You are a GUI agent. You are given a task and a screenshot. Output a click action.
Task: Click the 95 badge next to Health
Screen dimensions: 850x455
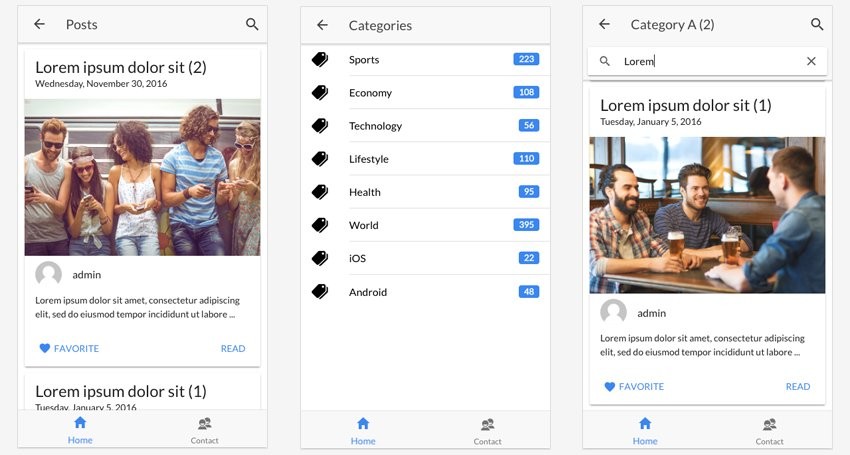(x=529, y=191)
